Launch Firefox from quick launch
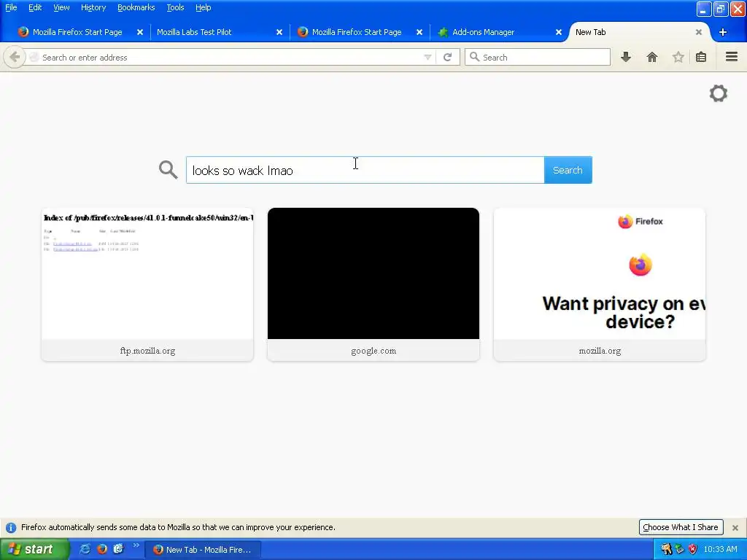 point(102,549)
